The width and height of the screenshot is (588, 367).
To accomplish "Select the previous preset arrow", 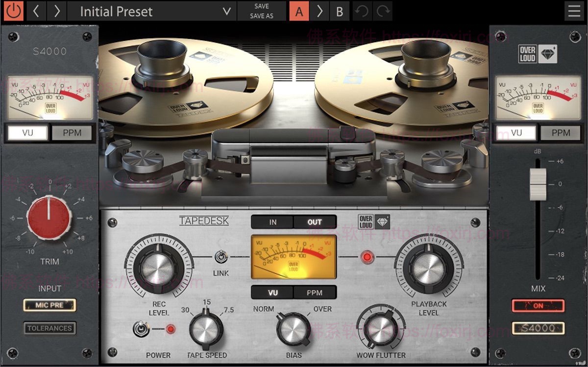I will [36, 10].
